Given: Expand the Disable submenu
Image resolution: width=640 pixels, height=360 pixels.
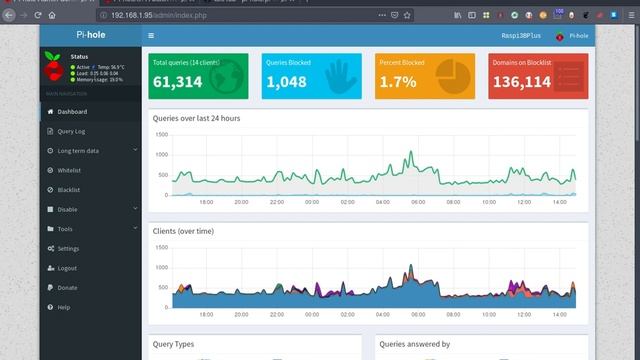Looking at the screenshot, I should [91, 209].
